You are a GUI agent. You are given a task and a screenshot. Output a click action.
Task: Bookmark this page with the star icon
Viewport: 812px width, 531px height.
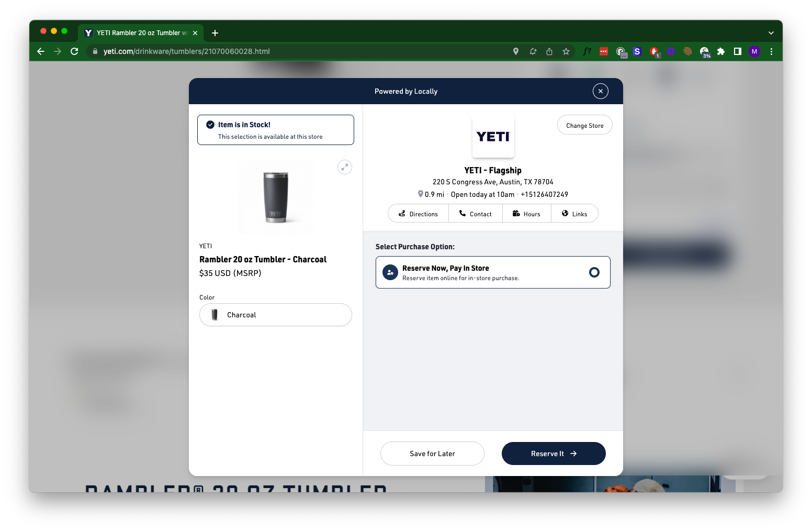point(566,51)
